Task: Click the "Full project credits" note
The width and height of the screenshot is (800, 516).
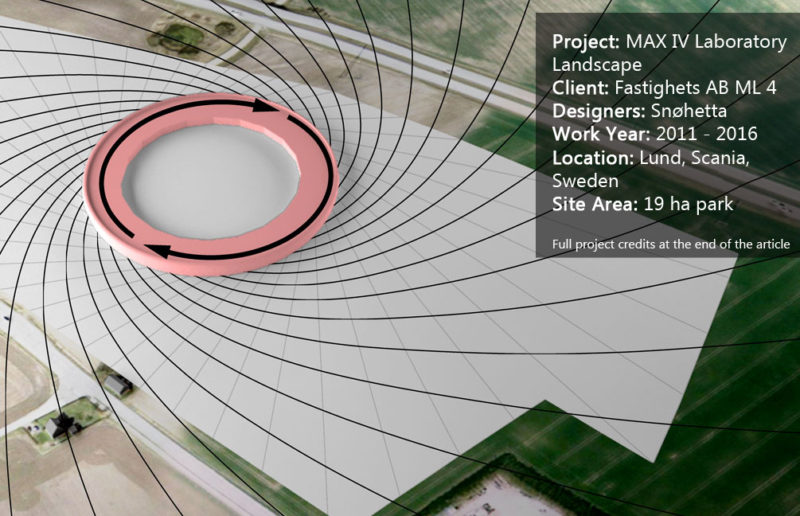Action: point(671,244)
